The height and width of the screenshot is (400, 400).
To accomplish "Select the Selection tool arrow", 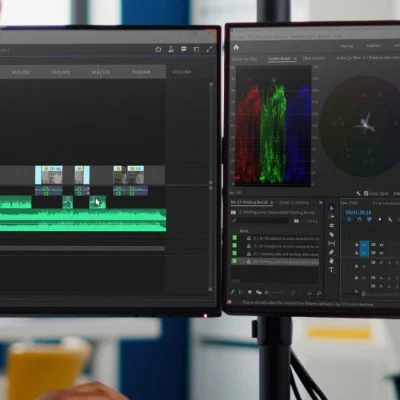I will 332,208.
